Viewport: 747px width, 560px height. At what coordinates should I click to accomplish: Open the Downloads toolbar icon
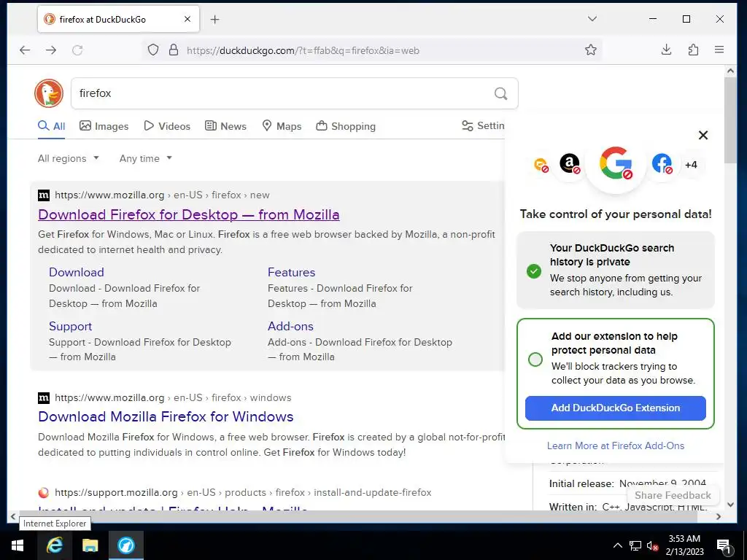(x=667, y=50)
